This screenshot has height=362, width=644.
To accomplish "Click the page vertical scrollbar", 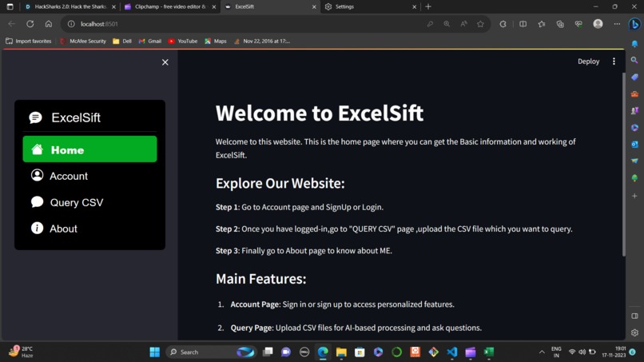I will tap(624, 165).
